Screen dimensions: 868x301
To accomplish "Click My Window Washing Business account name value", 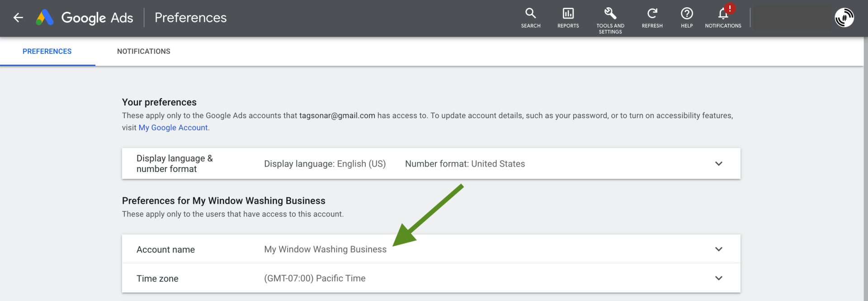I will pos(325,249).
